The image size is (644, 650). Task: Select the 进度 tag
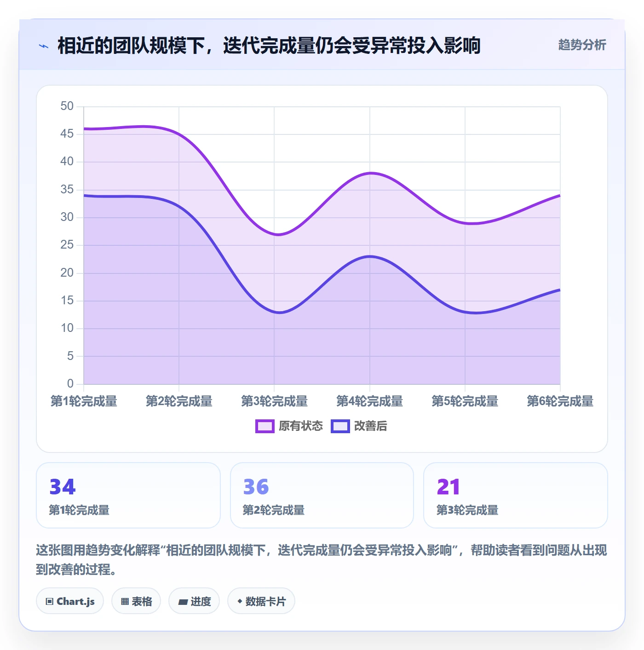pyautogui.click(x=194, y=601)
